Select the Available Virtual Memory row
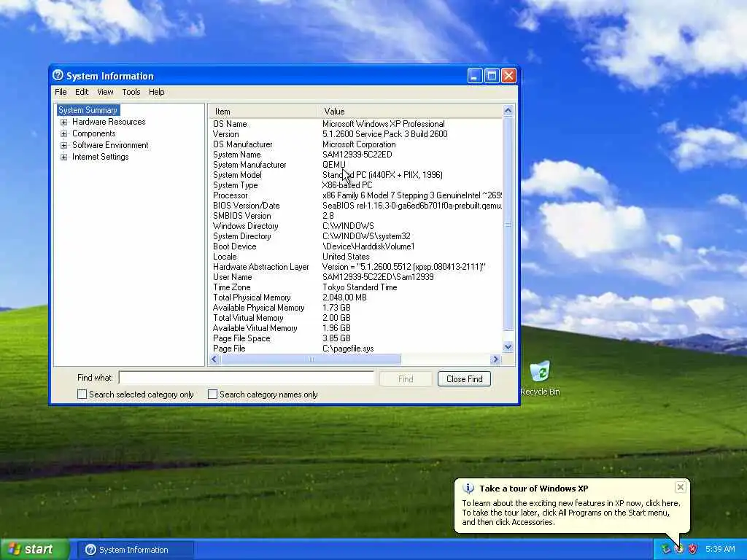The image size is (747, 560). [355, 328]
